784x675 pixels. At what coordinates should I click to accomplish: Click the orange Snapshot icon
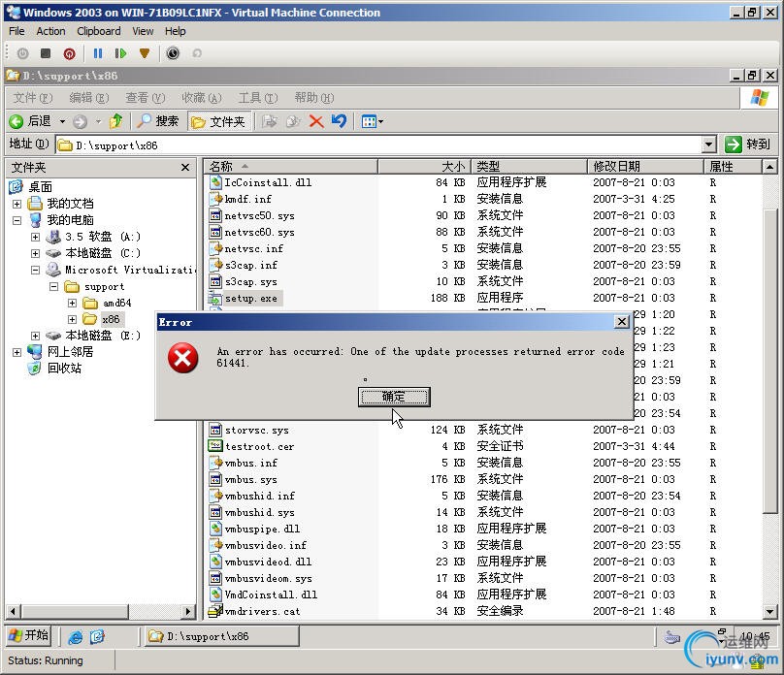145,53
